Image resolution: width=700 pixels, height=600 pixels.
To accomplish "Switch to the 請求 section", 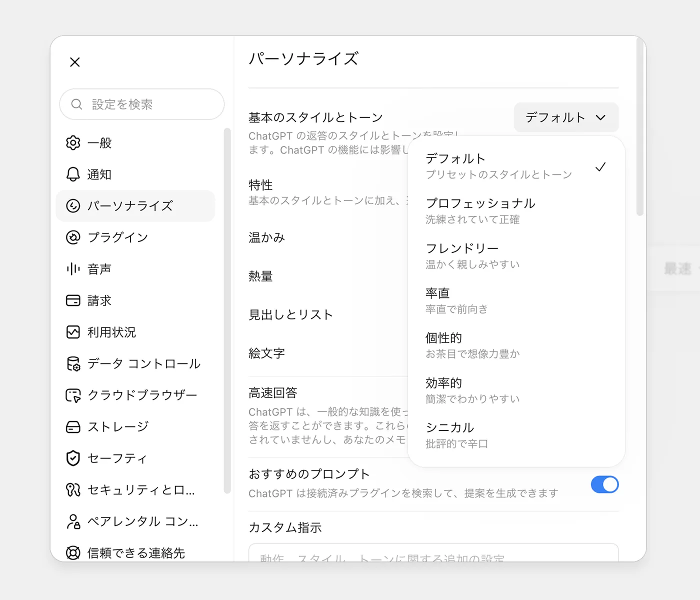I will point(135,300).
